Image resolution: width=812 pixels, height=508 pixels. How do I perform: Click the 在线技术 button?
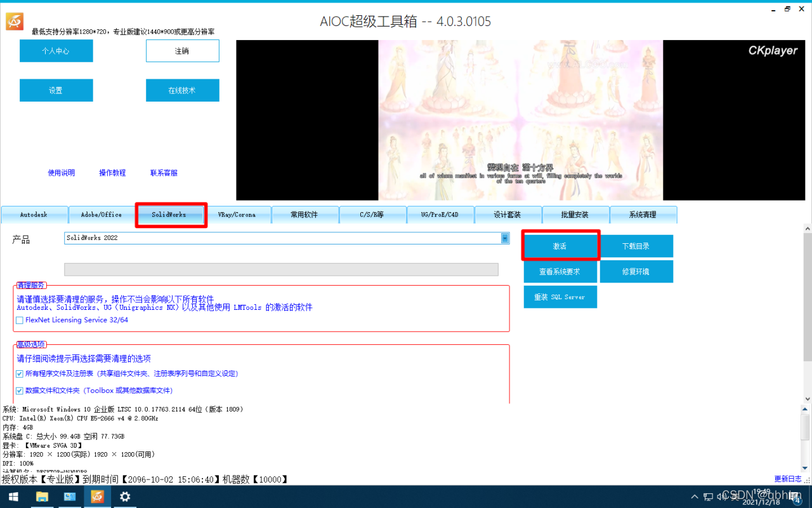click(183, 90)
